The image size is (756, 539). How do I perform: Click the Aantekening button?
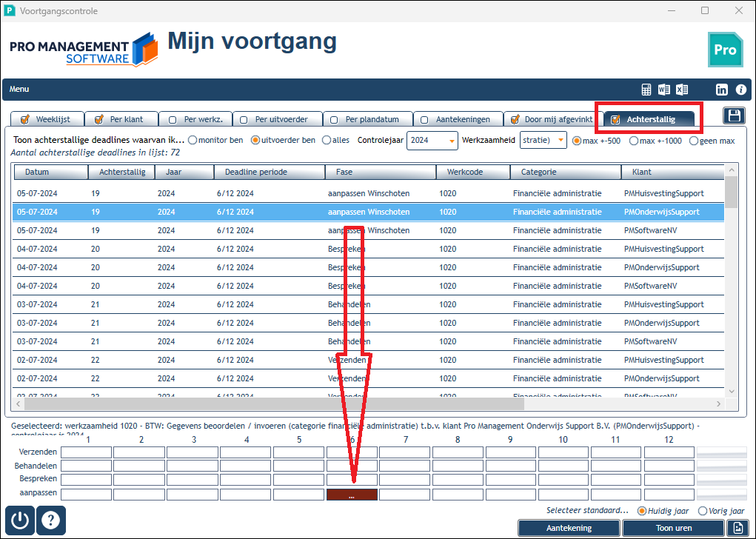coord(569,528)
